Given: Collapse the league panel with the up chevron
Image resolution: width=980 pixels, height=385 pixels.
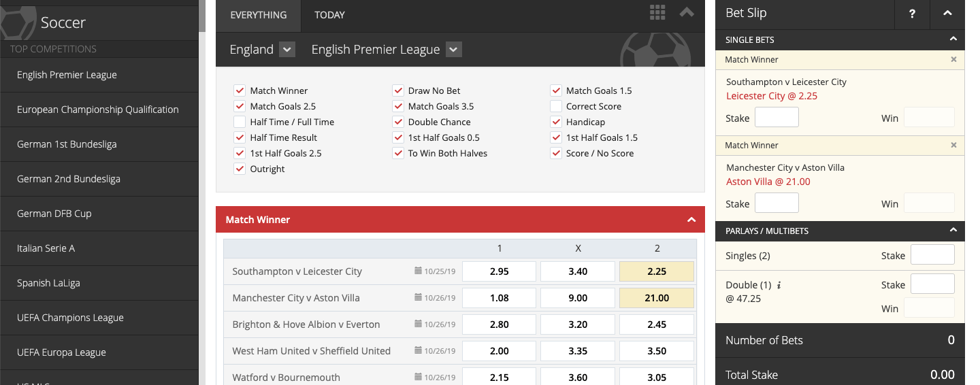Looking at the screenshot, I should 687,12.
